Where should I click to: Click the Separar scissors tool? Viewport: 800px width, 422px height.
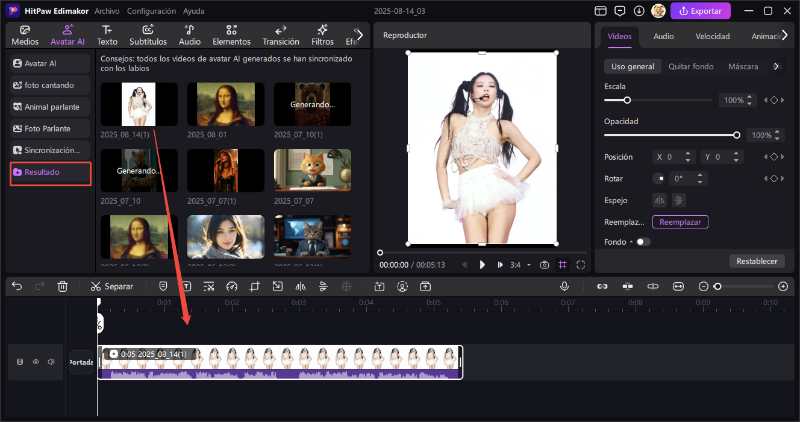click(x=112, y=287)
